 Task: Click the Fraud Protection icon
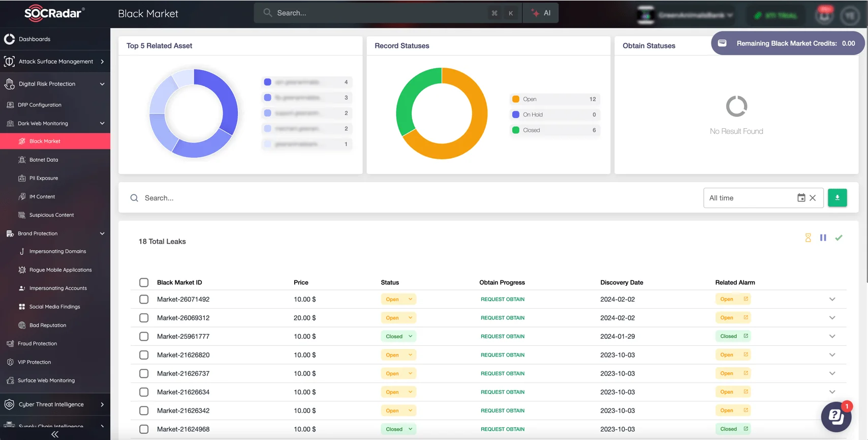tap(10, 344)
